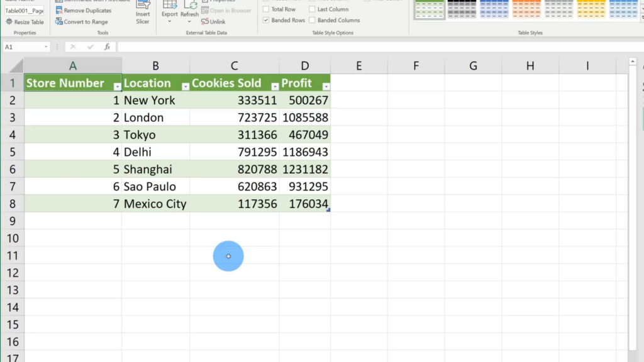This screenshot has height=362, width=644.
Task: Select the green table style swatch
Action: (x=430, y=9)
